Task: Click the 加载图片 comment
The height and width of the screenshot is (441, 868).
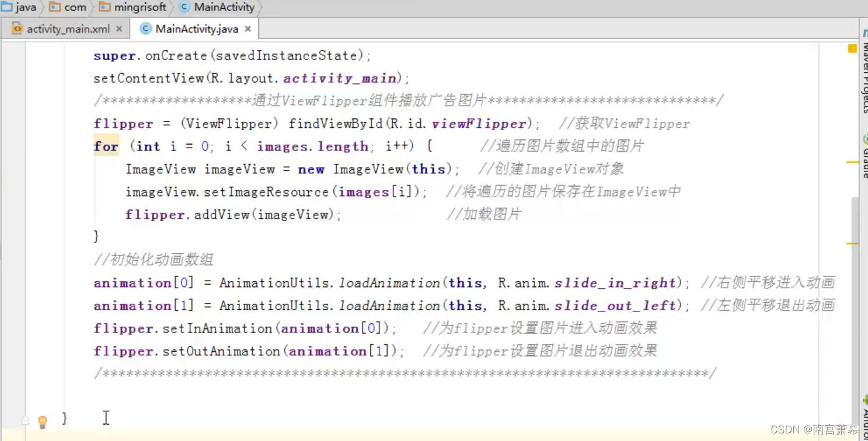Action: 484,215
